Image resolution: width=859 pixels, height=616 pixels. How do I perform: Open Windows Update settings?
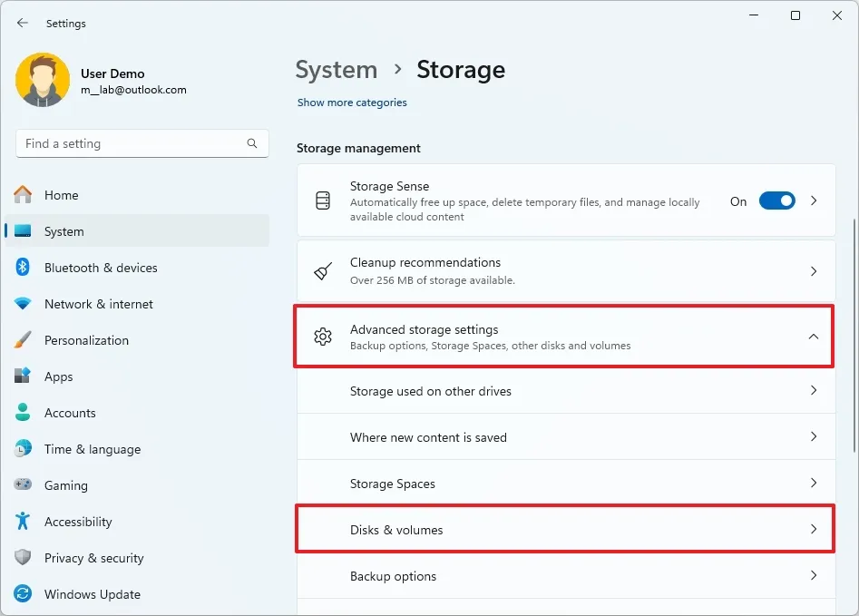pyautogui.click(x=92, y=594)
